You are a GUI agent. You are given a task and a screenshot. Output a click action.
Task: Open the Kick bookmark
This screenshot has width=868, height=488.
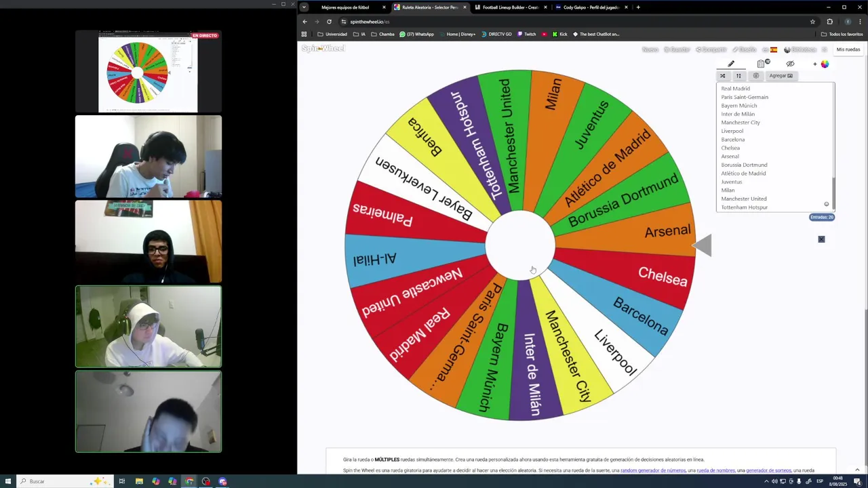(559, 34)
